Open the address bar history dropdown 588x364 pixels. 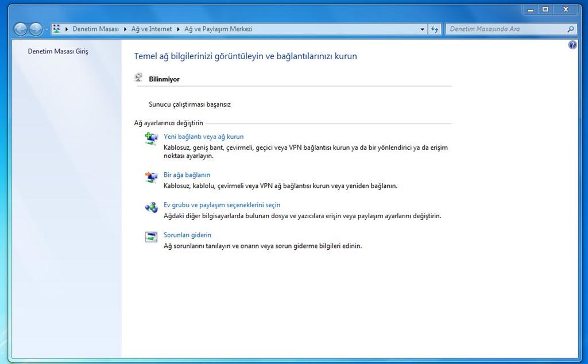click(x=422, y=29)
